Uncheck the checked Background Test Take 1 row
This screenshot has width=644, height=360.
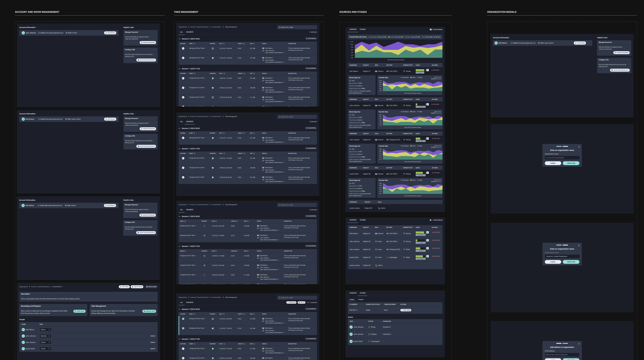pos(183,328)
